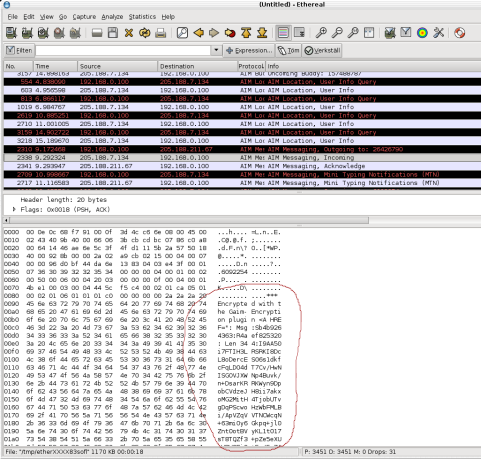Edit capture filters icon

click(390, 33)
